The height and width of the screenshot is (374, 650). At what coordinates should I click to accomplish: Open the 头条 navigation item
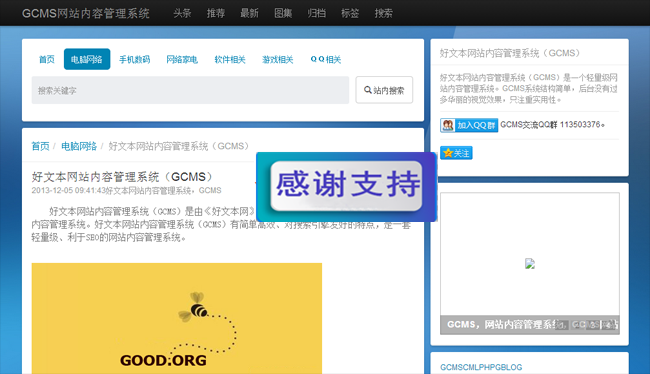tap(182, 13)
